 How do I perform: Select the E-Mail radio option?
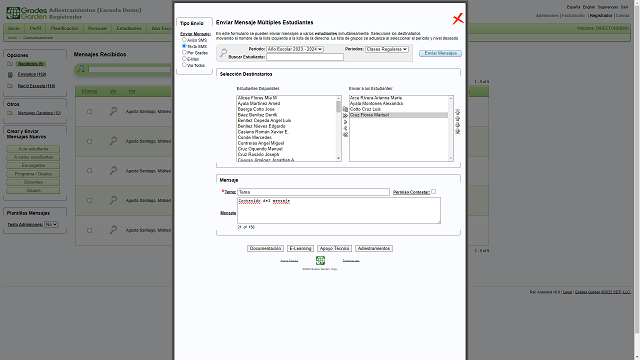click(x=184, y=58)
